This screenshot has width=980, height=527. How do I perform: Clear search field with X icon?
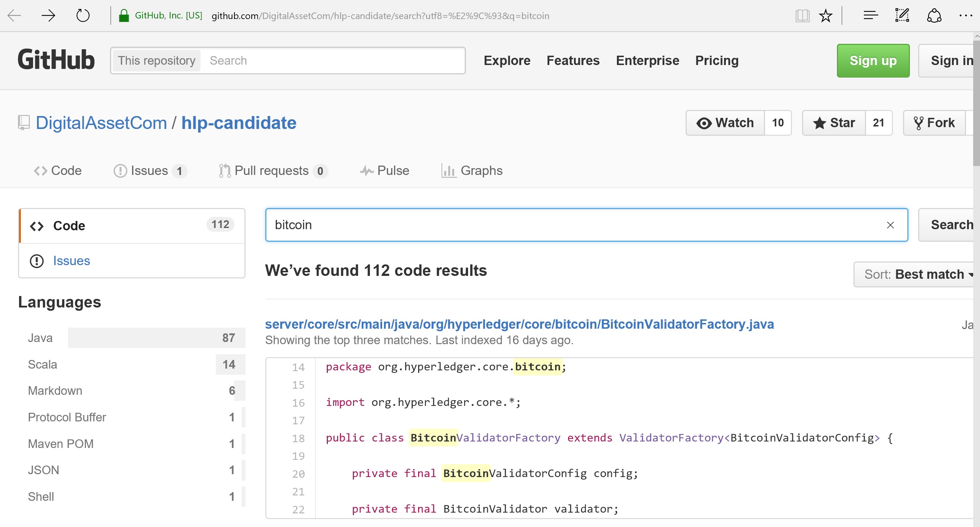click(890, 225)
